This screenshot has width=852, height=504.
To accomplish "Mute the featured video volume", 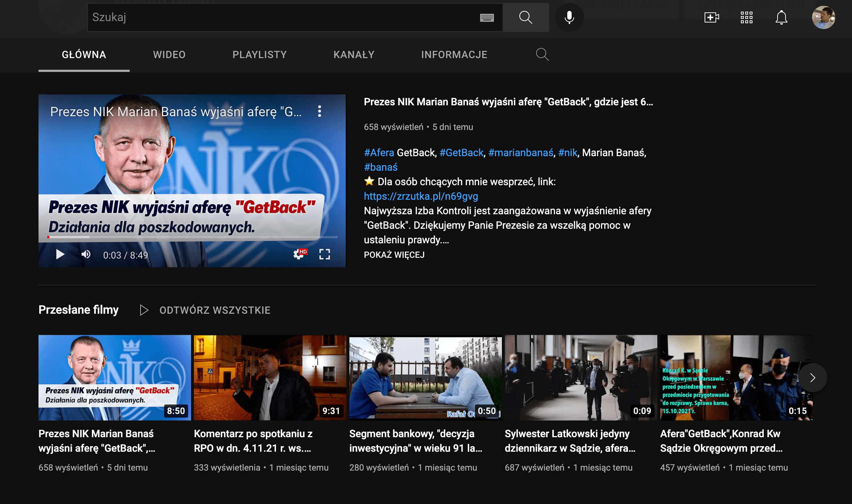I will tap(86, 254).
